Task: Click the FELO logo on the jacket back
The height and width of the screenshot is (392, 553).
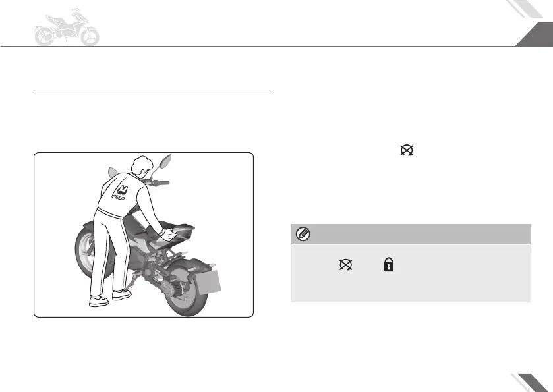Action: tap(120, 193)
